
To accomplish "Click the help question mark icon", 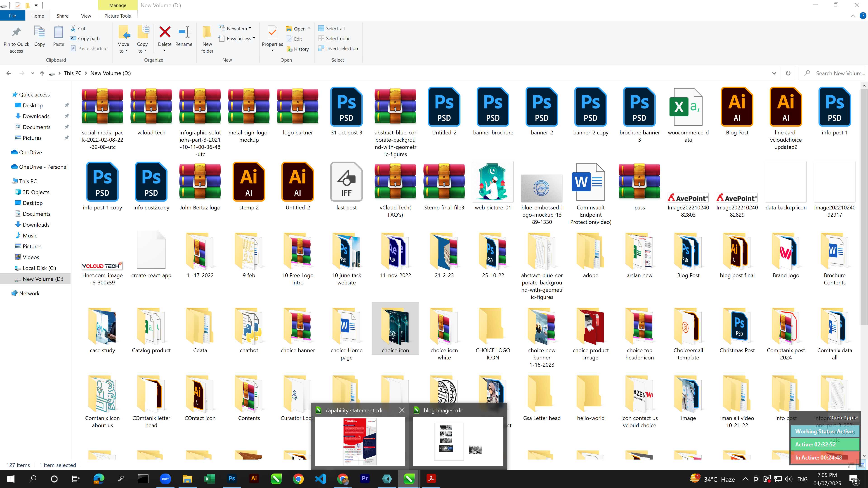I will [863, 16].
